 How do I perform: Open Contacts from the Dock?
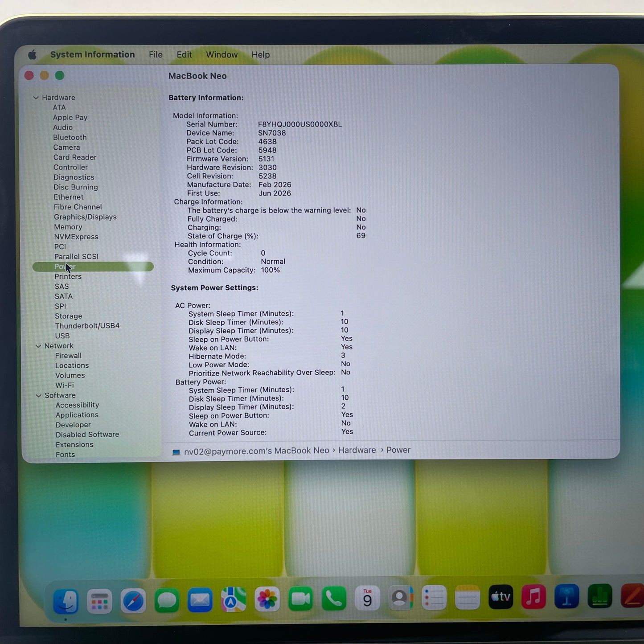point(401,598)
